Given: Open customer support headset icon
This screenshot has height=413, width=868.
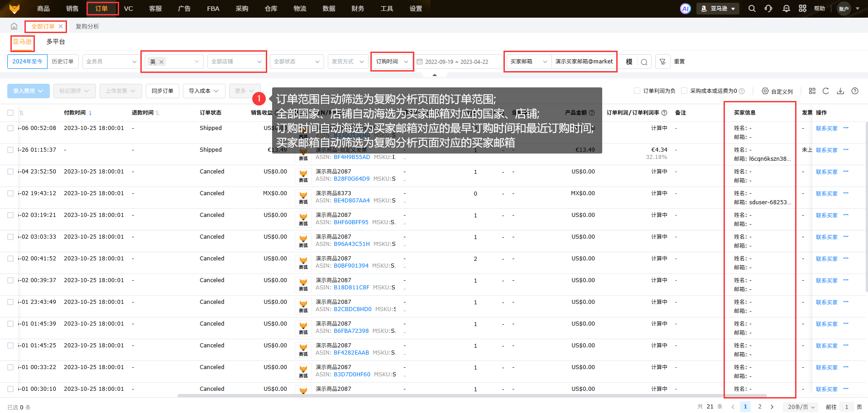Looking at the screenshot, I should coord(768,9).
